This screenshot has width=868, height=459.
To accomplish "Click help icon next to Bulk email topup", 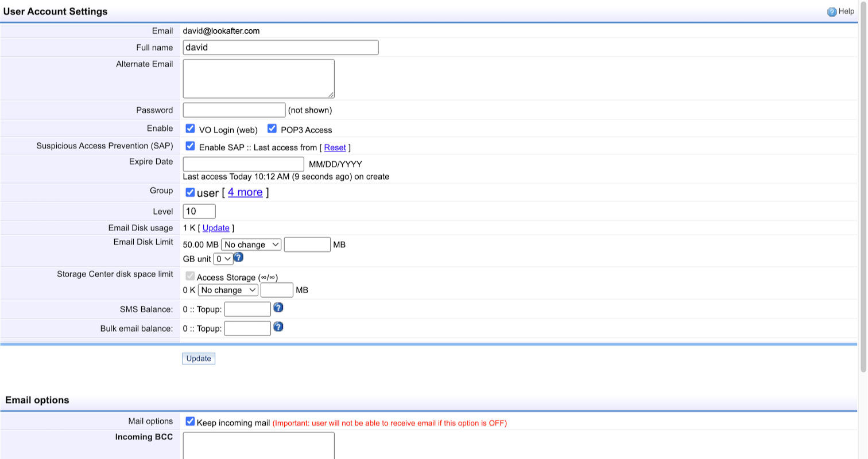I will (278, 327).
